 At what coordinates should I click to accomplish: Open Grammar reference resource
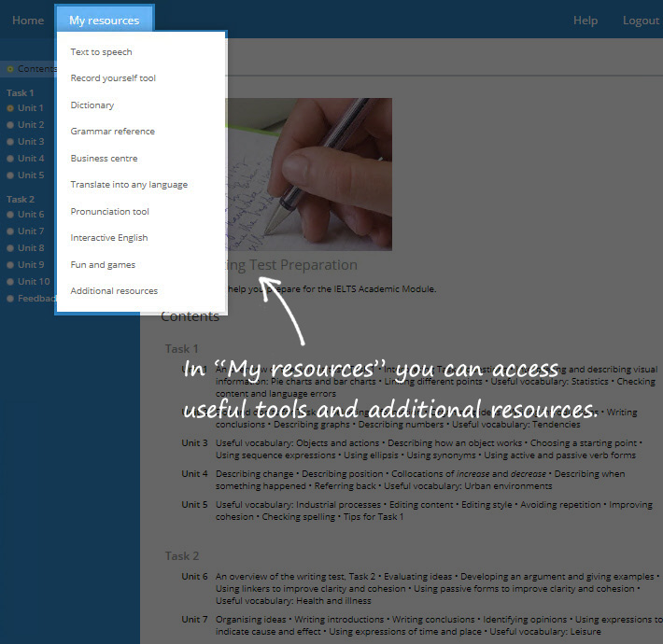pos(113,132)
